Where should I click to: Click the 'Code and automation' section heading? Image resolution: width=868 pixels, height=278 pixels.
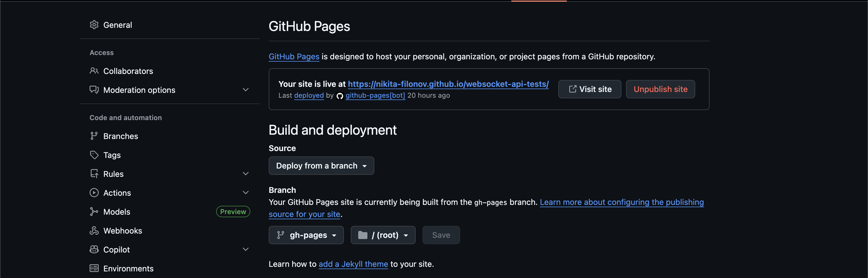point(126,118)
